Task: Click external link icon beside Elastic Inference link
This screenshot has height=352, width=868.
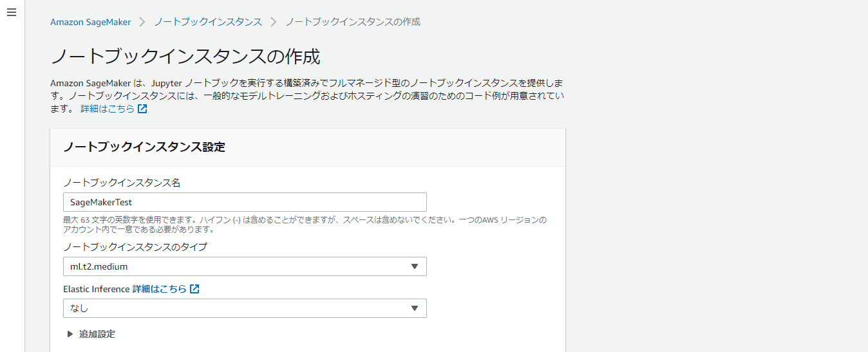Action: coord(194,289)
